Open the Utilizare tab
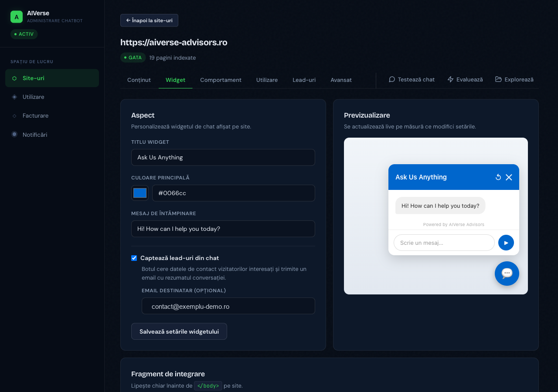This screenshot has height=392, width=558. 267,80
